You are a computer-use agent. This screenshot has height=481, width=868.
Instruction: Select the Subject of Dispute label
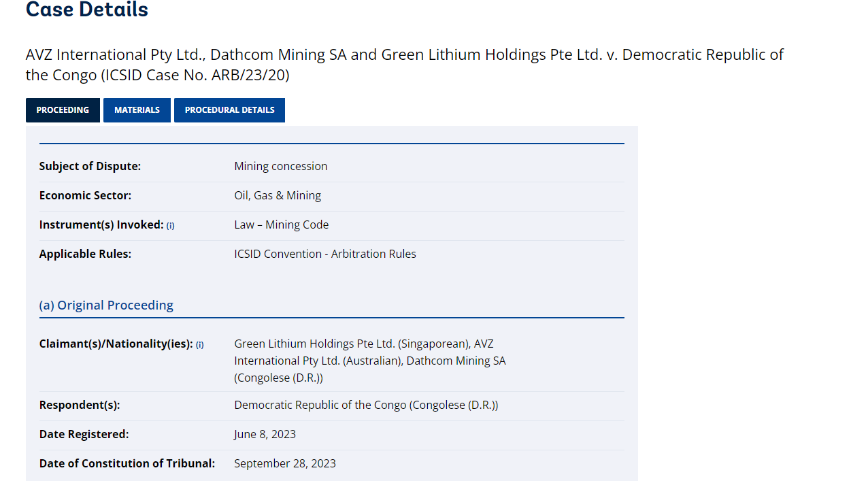(x=90, y=166)
